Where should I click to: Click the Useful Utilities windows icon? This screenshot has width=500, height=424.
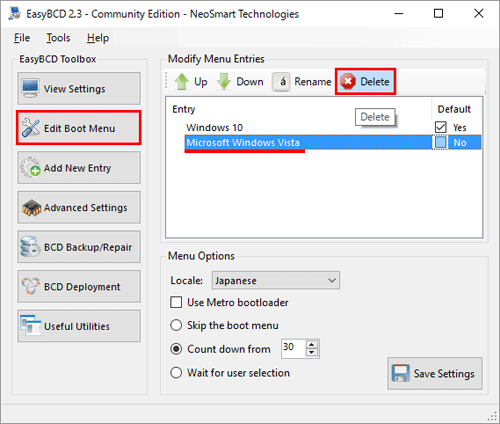coord(30,326)
